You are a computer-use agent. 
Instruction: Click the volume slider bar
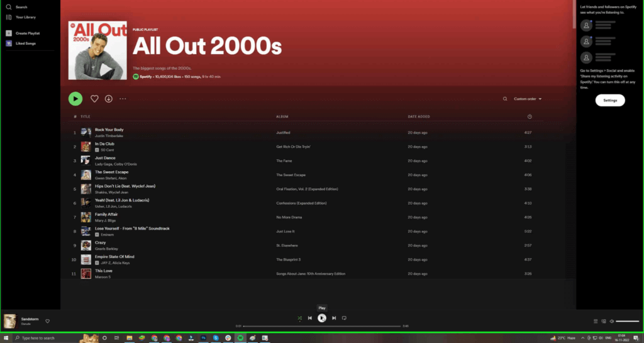tap(628, 321)
